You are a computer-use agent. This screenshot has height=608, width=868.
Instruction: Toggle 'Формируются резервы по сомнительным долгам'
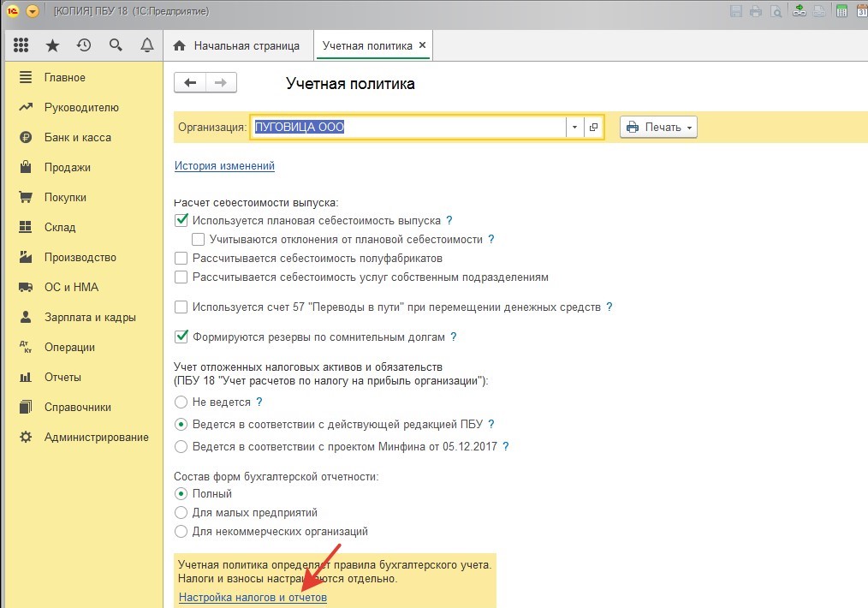(181, 337)
